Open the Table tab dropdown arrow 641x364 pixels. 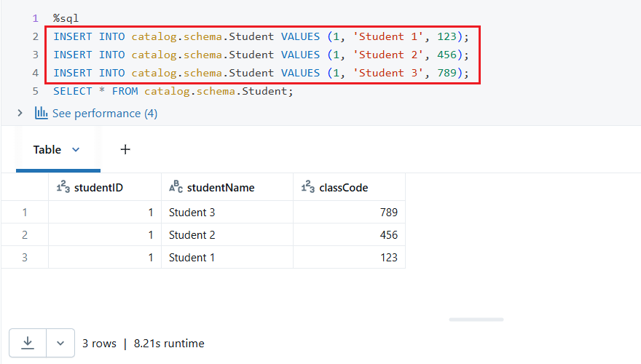pyautogui.click(x=75, y=149)
